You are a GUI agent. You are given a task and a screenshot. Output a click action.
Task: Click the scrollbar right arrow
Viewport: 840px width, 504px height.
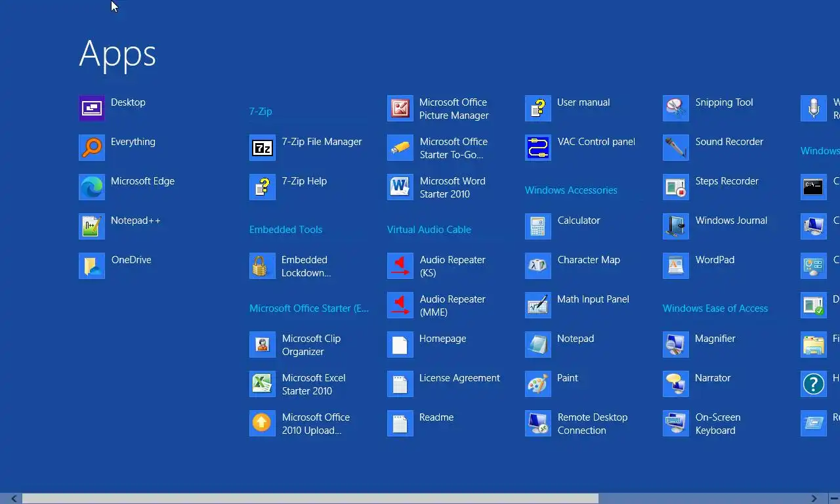[814, 499]
